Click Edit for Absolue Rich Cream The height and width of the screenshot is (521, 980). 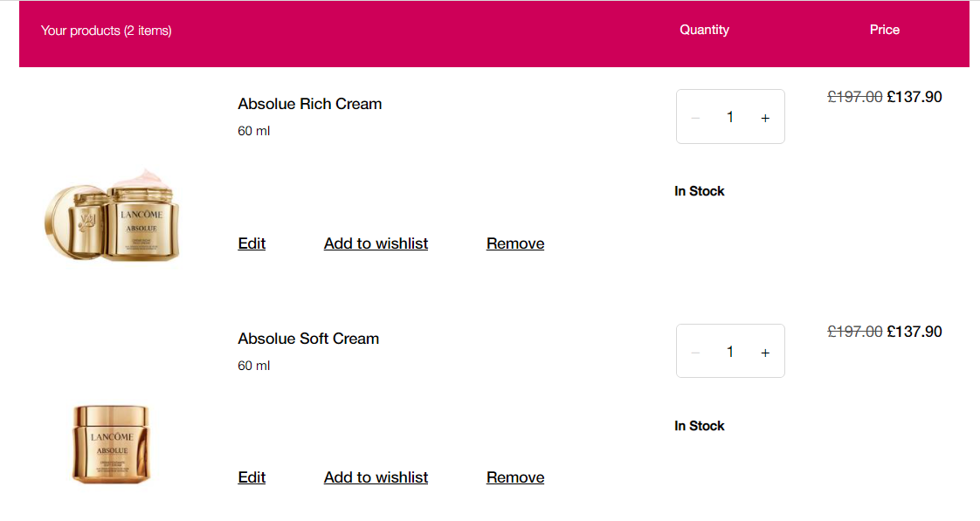(x=252, y=243)
